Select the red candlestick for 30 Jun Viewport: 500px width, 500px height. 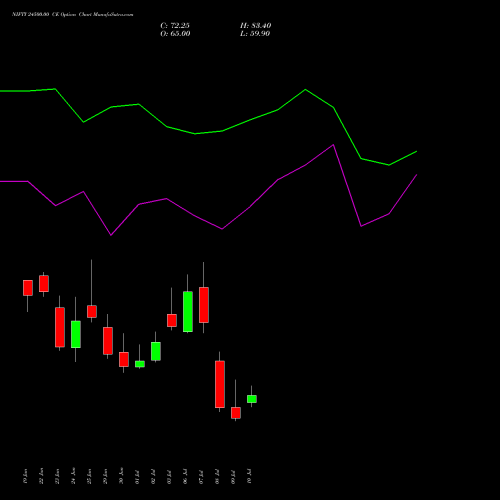[124, 359]
